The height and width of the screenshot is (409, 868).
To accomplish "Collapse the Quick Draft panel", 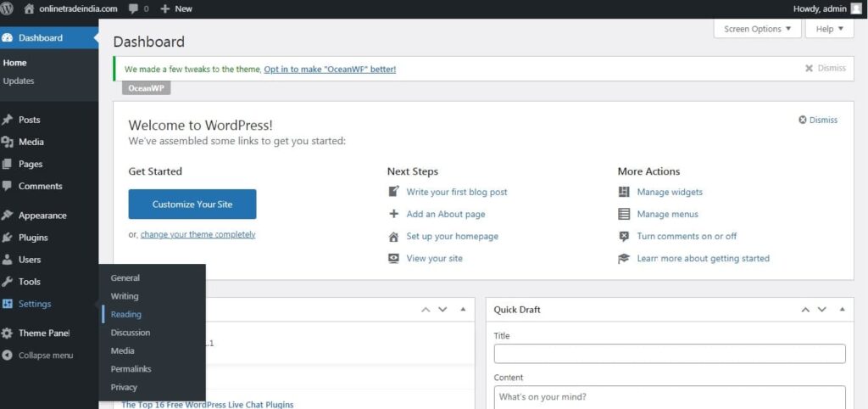I will click(x=842, y=309).
